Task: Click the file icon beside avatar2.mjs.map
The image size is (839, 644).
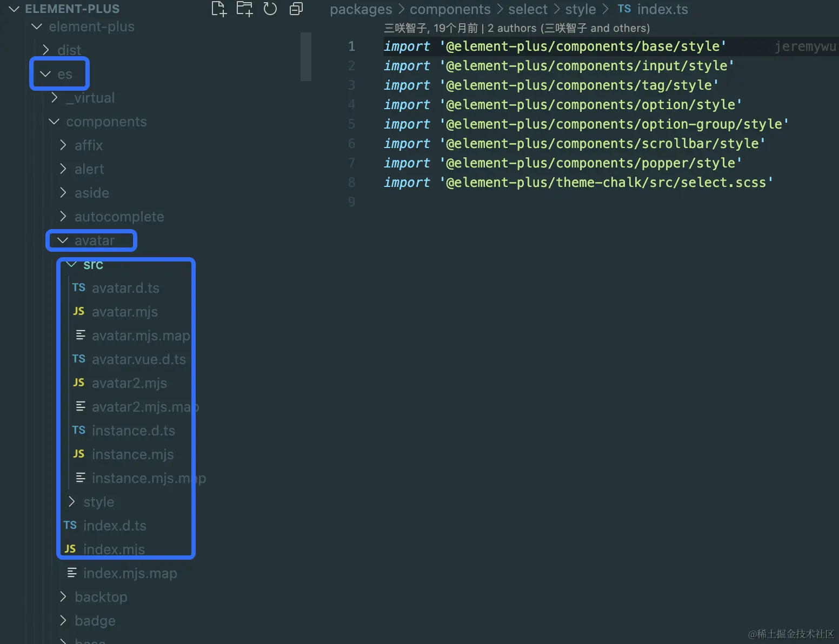Action: click(81, 406)
